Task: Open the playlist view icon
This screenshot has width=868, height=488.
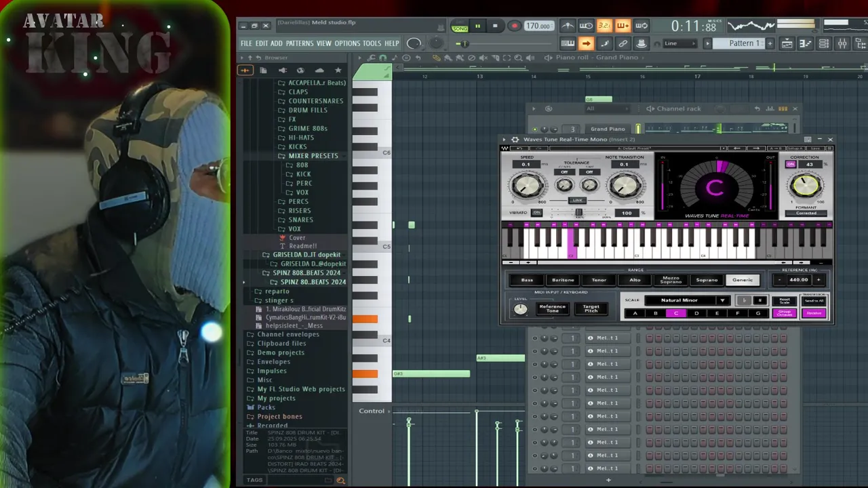Action: point(787,44)
